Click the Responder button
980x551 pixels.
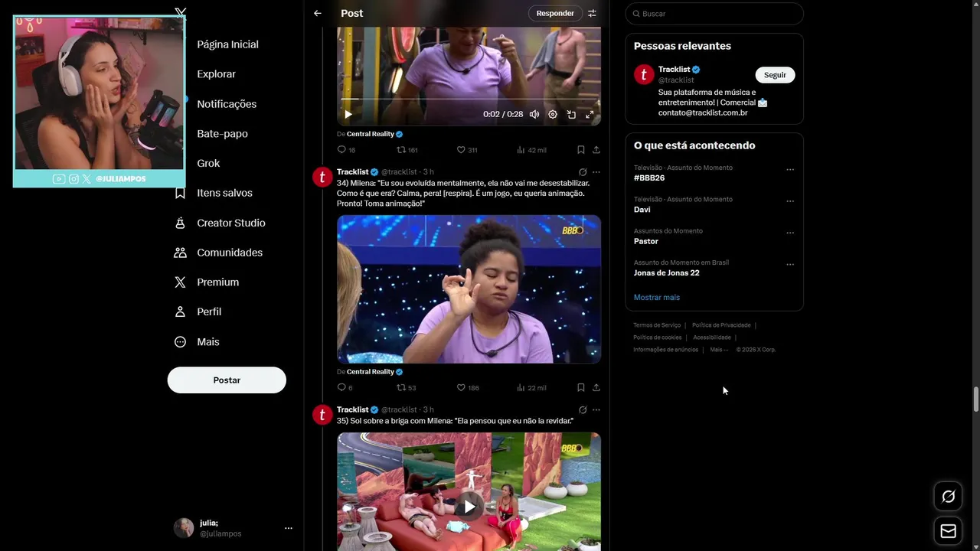[555, 13]
